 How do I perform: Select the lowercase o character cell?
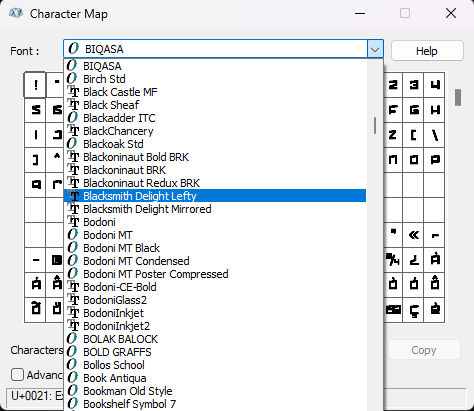click(x=414, y=160)
